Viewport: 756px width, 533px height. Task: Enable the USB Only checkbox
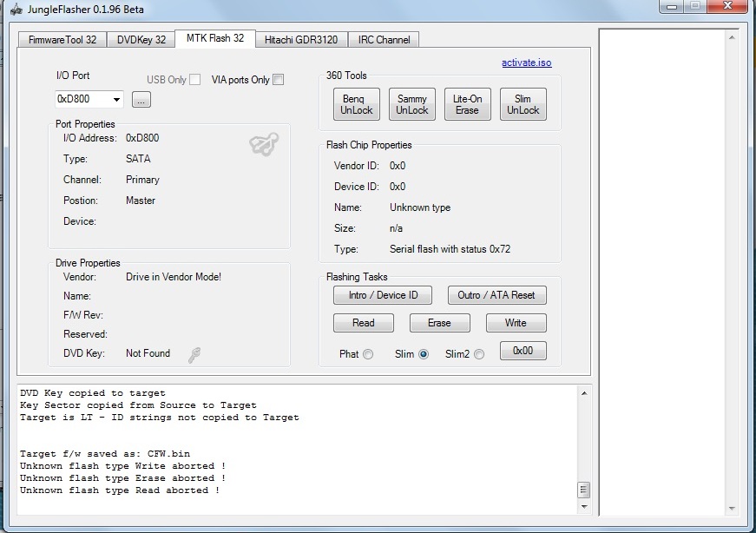[195, 80]
